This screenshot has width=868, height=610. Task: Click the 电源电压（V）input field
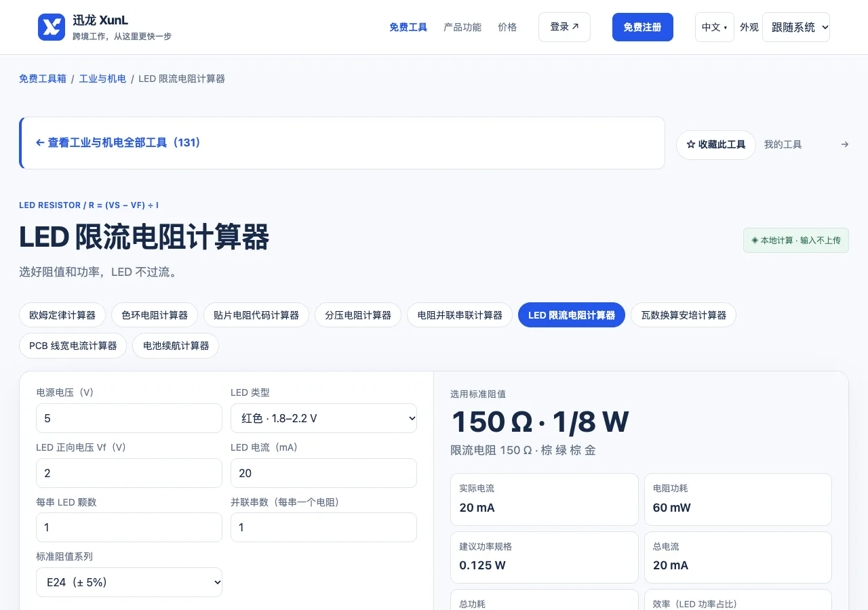(x=129, y=418)
